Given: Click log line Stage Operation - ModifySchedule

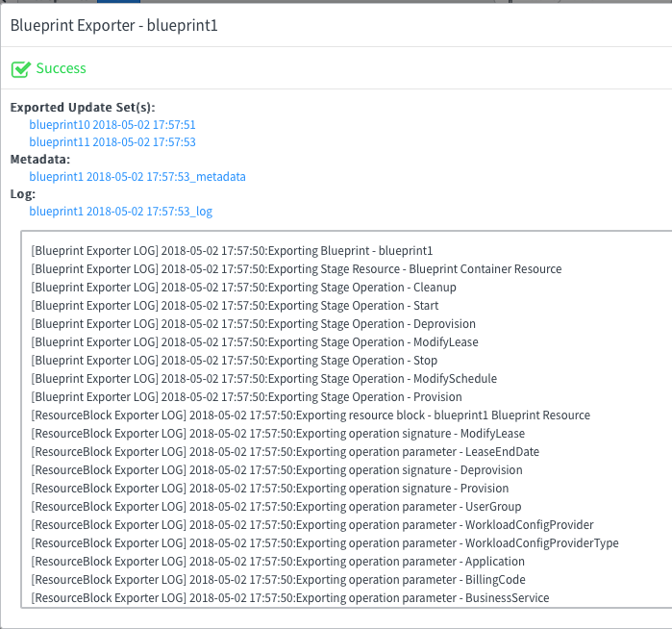Looking at the screenshot, I should 264,379.
